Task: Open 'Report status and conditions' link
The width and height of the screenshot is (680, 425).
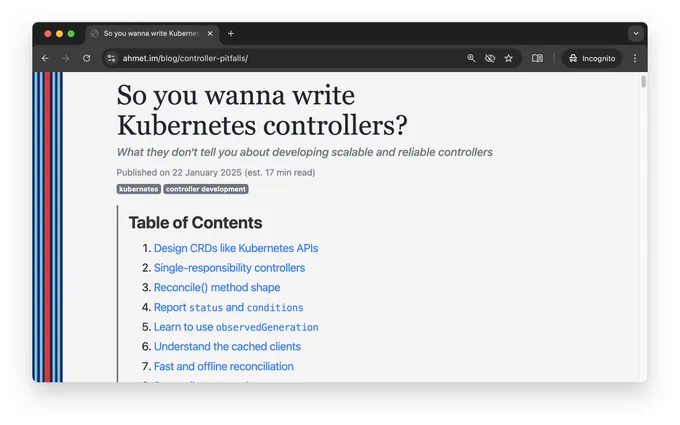Action: pyautogui.click(x=229, y=307)
